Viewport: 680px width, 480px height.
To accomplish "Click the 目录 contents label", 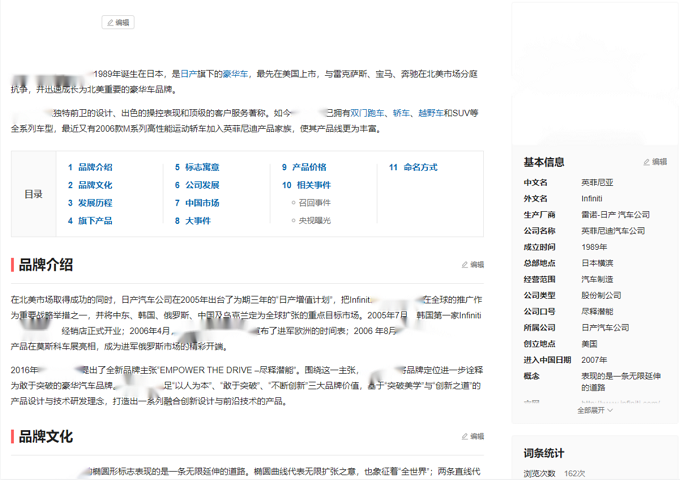I will [x=33, y=194].
